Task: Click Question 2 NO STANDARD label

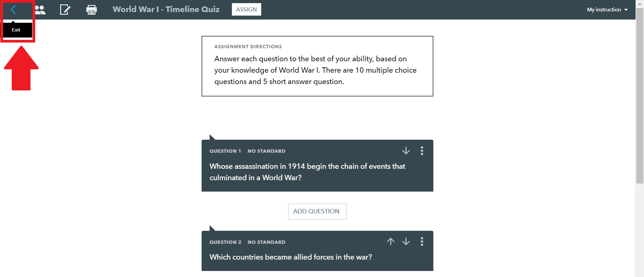Action: (266, 242)
